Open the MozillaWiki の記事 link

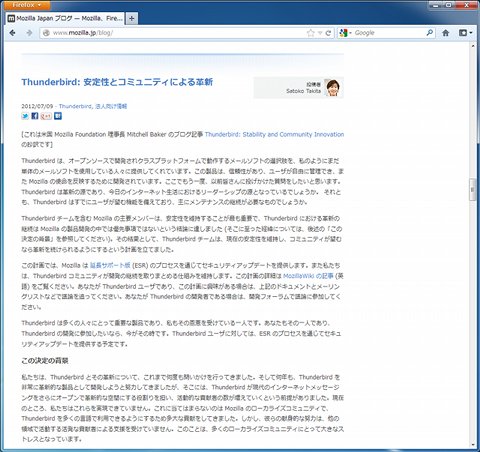(308, 276)
